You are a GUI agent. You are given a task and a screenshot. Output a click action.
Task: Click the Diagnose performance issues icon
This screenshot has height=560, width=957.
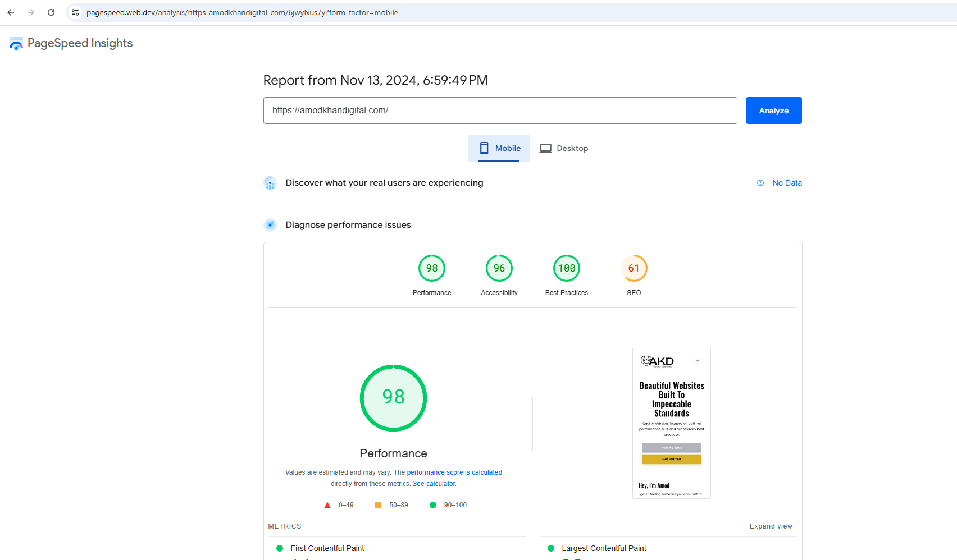pos(270,225)
